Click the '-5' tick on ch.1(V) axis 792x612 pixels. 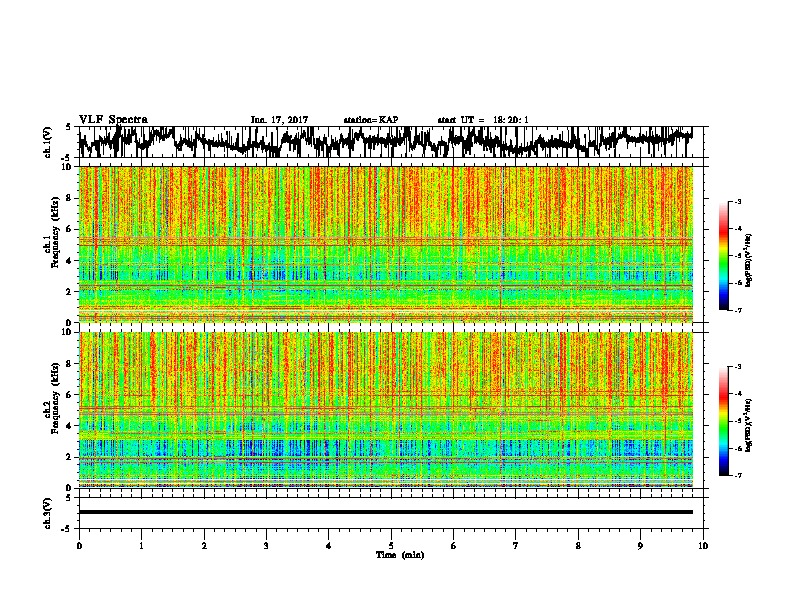tap(68, 158)
